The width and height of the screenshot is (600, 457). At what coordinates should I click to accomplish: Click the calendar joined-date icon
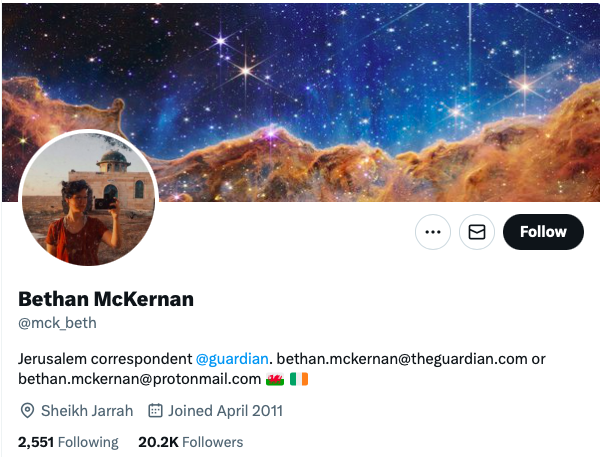(155, 410)
